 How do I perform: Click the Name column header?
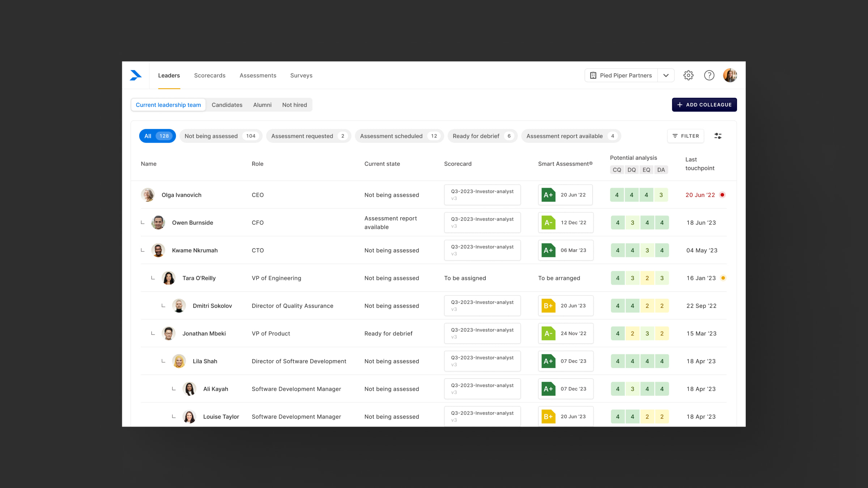tap(149, 164)
